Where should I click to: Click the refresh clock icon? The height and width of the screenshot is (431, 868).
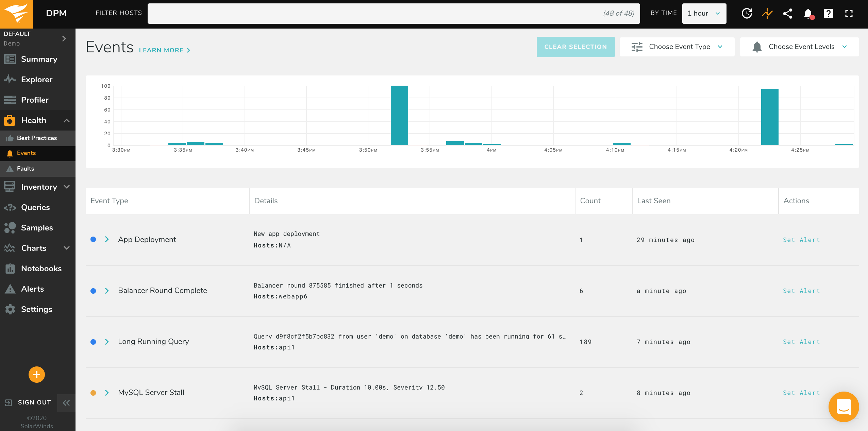coord(747,14)
